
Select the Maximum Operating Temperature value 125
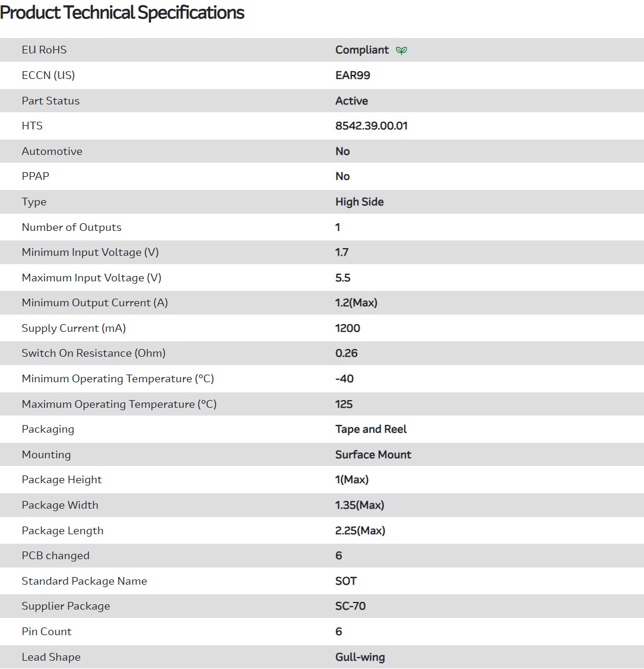(x=344, y=404)
